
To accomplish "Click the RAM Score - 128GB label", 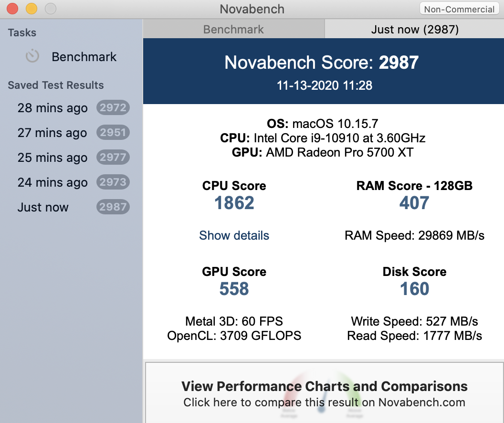I will click(x=414, y=186).
